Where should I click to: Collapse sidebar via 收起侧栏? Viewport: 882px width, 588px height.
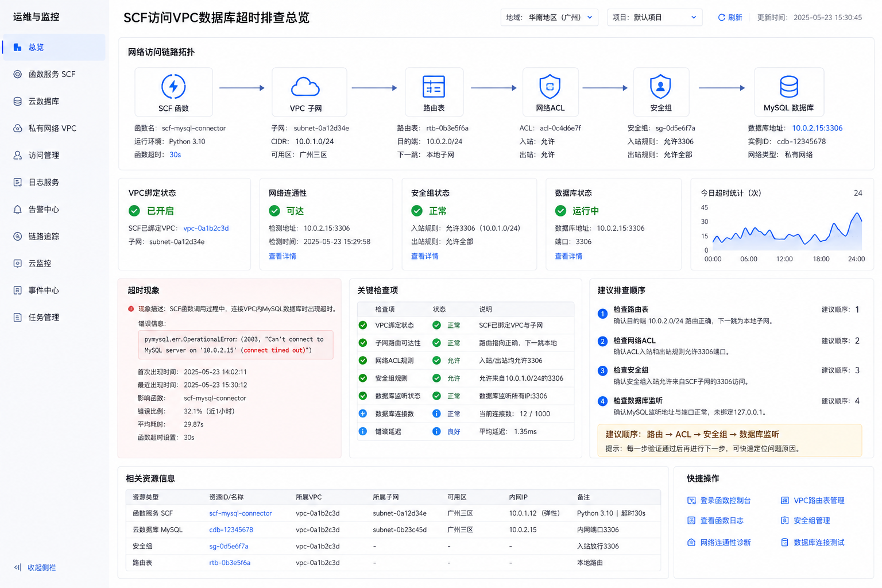35,567
